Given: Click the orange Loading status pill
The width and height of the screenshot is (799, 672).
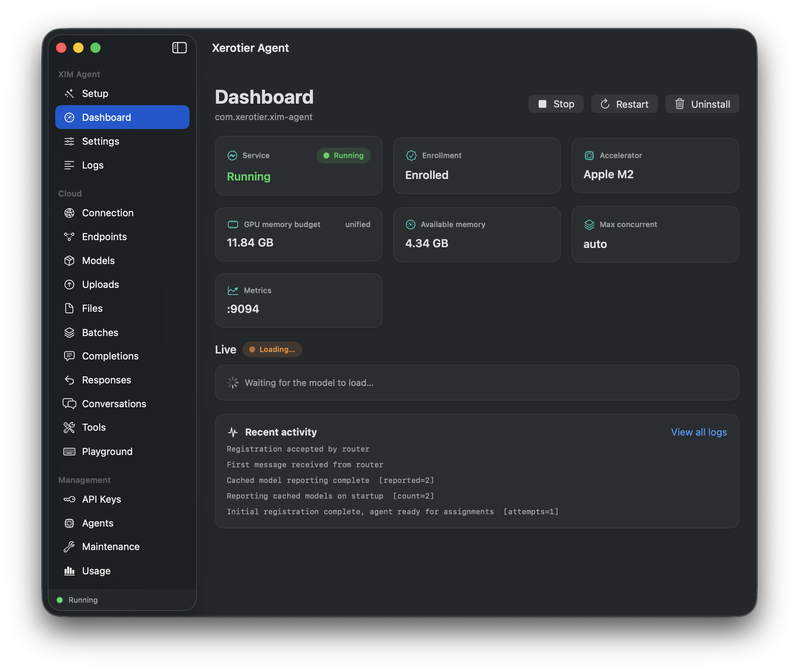Looking at the screenshot, I should click(x=272, y=349).
